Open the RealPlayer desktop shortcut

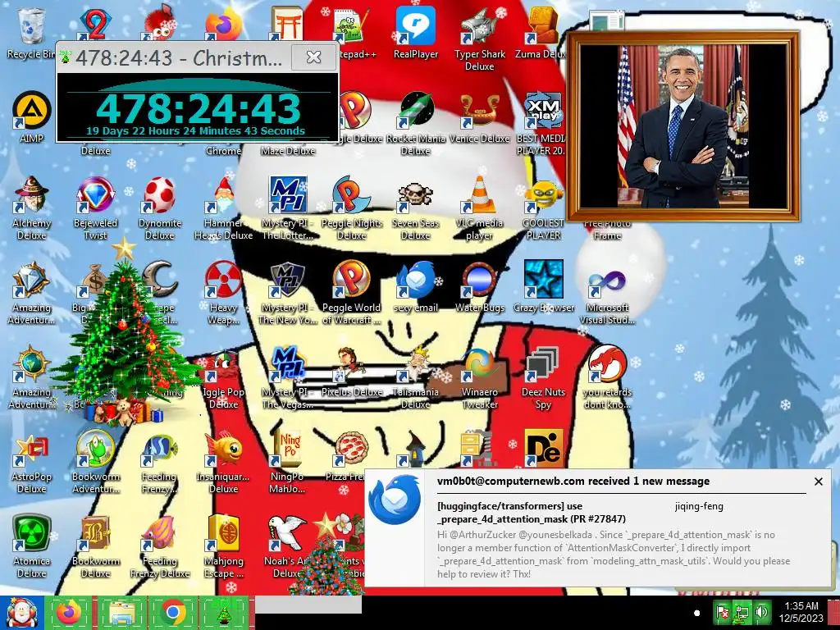coord(416,33)
